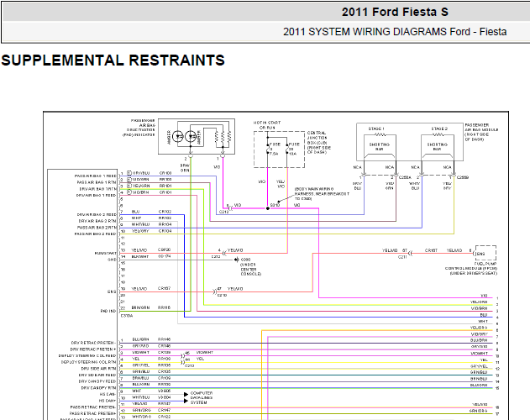Click the "SUPPLEMENTAL RESTRAINTS" heading
530x420 pixels.
point(113,60)
